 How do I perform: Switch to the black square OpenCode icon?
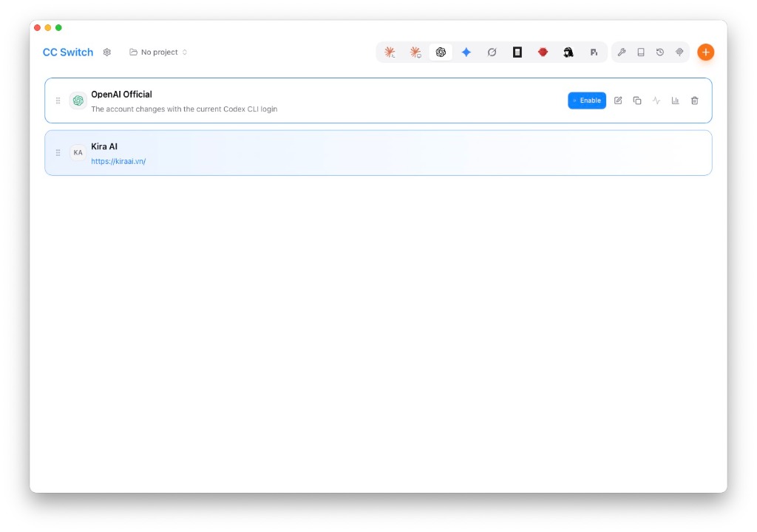pyautogui.click(x=517, y=52)
